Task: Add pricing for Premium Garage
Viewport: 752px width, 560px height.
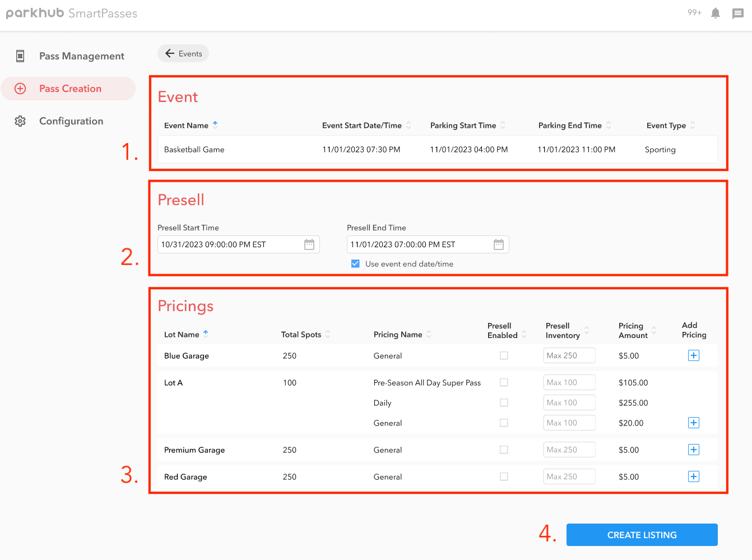Action: pyautogui.click(x=694, y=450)
